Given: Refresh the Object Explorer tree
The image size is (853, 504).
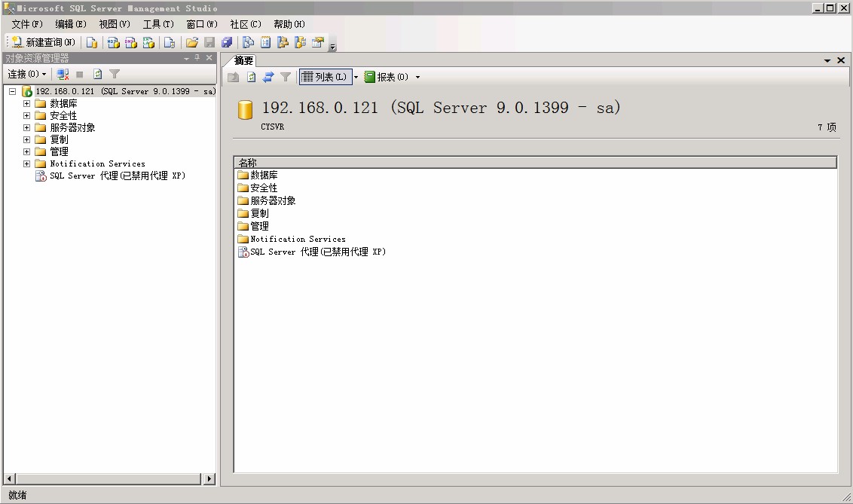Looking at the screenshot, I should coord(97,74).
